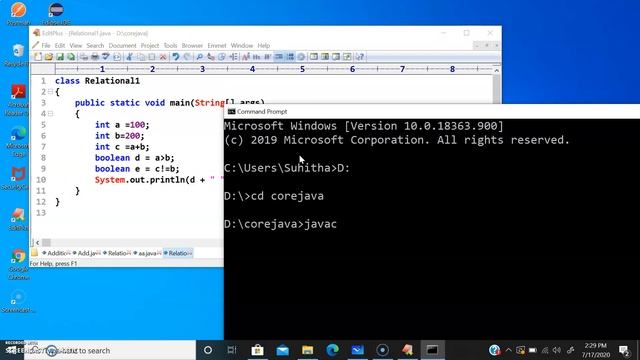Open the Tools menu in EditPlus
Image resolution: width=640 pixels, height=360 pixels.
(170, 45)
